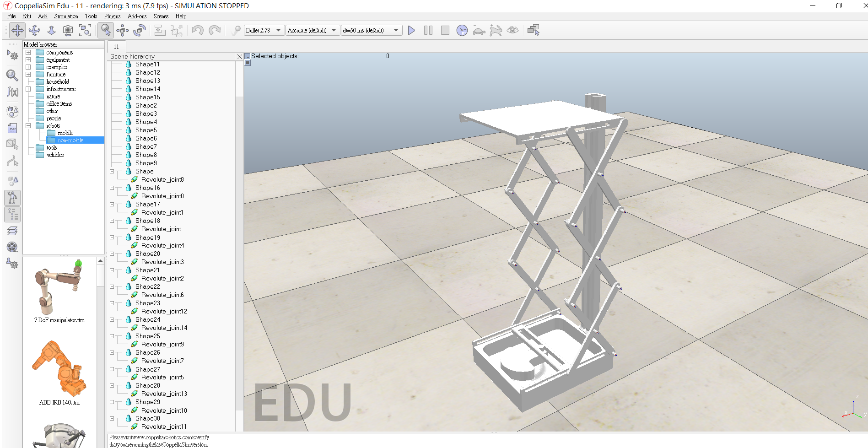Open the scripts icon in sidebar
This screenshot has width=868, height=448.
click(12, 128)
